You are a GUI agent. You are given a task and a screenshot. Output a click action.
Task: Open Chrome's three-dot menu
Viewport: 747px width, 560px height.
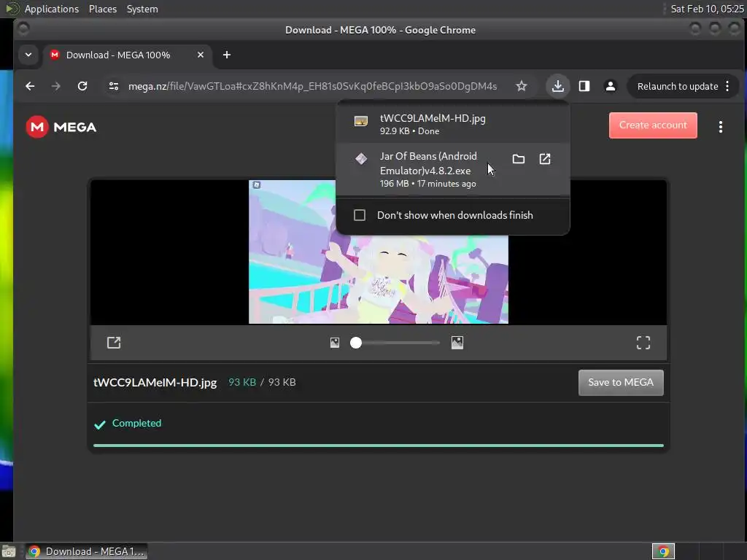727,86
